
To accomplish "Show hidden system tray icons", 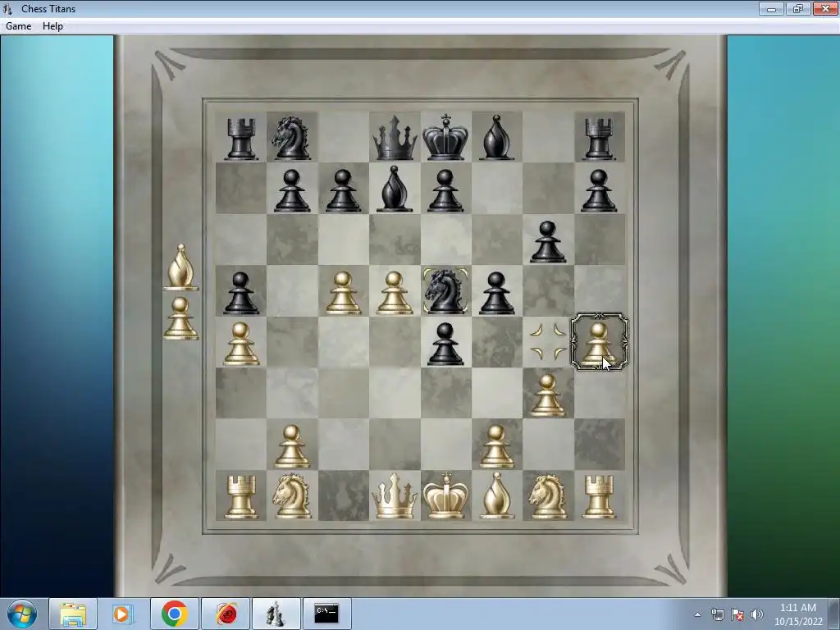I will 697,614.
